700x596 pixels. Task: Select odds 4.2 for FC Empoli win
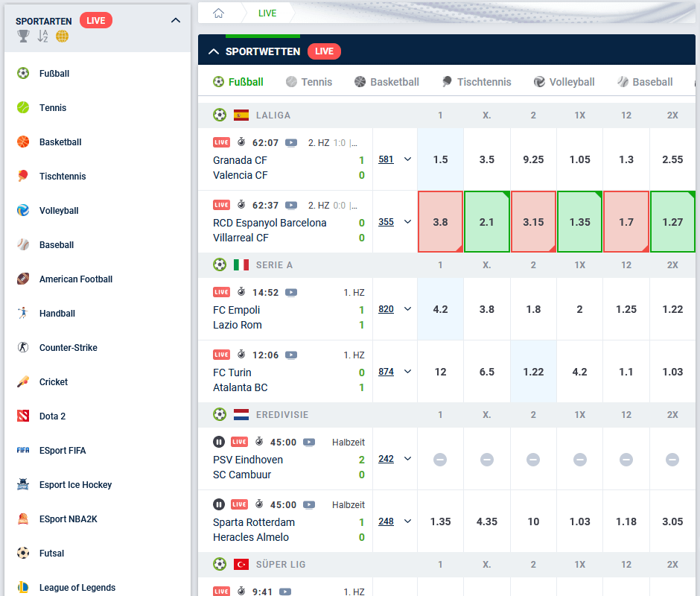click(440, 309)
